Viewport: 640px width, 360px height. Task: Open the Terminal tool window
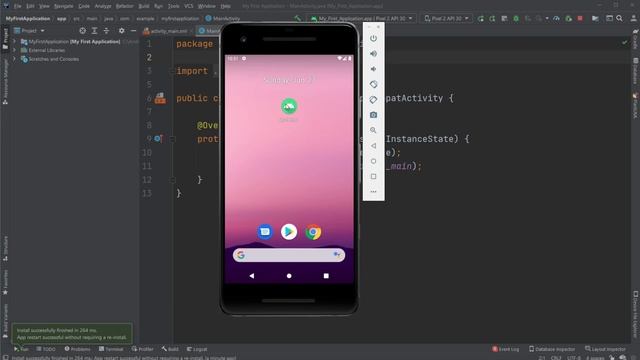pos(111,349)
